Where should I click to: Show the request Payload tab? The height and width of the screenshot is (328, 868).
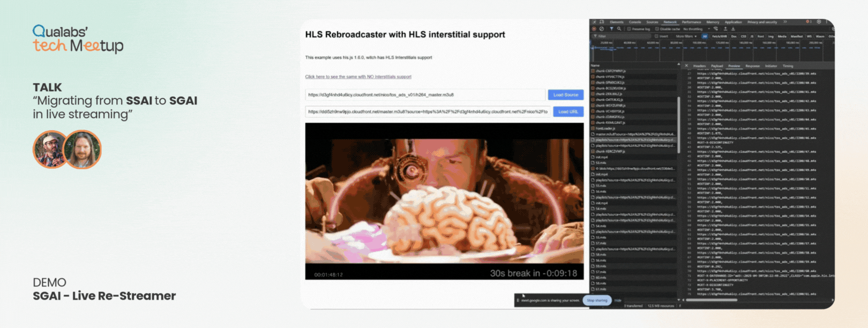(717, 66)
